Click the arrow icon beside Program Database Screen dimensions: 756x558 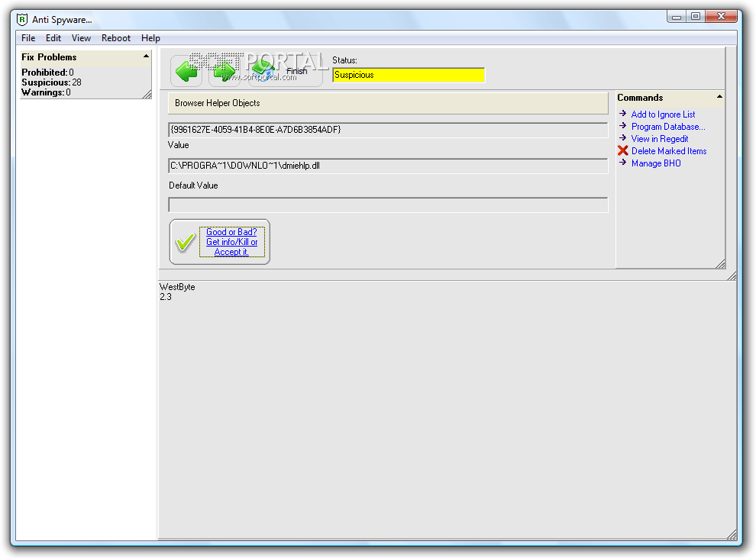click(622, 126)
